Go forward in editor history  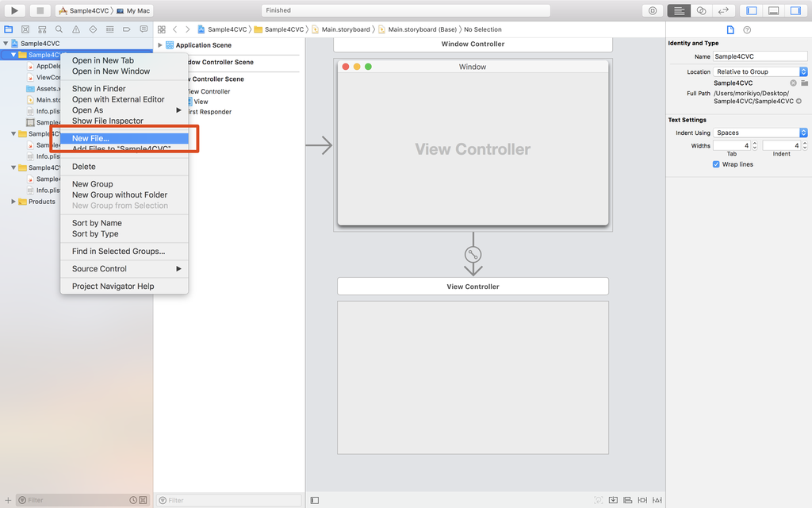click(187, 29)
